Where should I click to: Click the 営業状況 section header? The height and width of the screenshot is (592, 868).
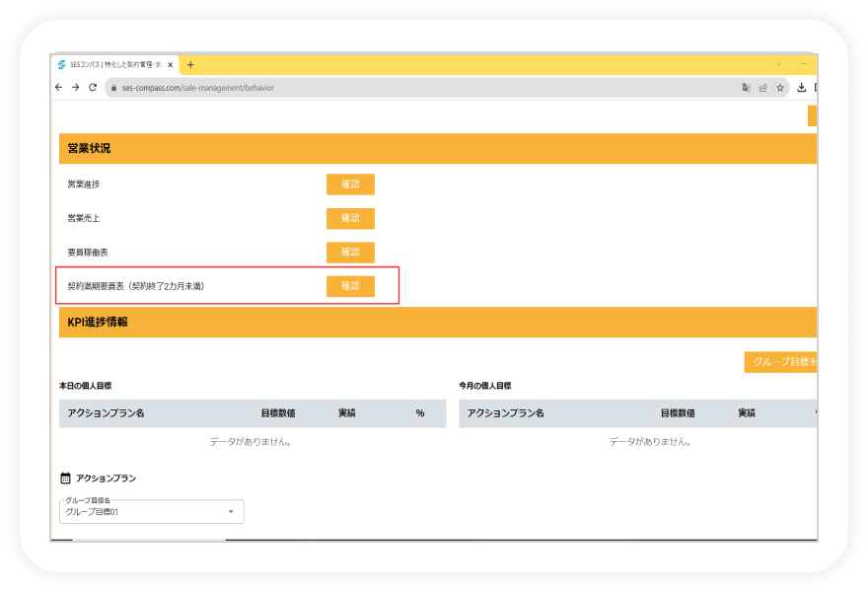pos(438,148)
